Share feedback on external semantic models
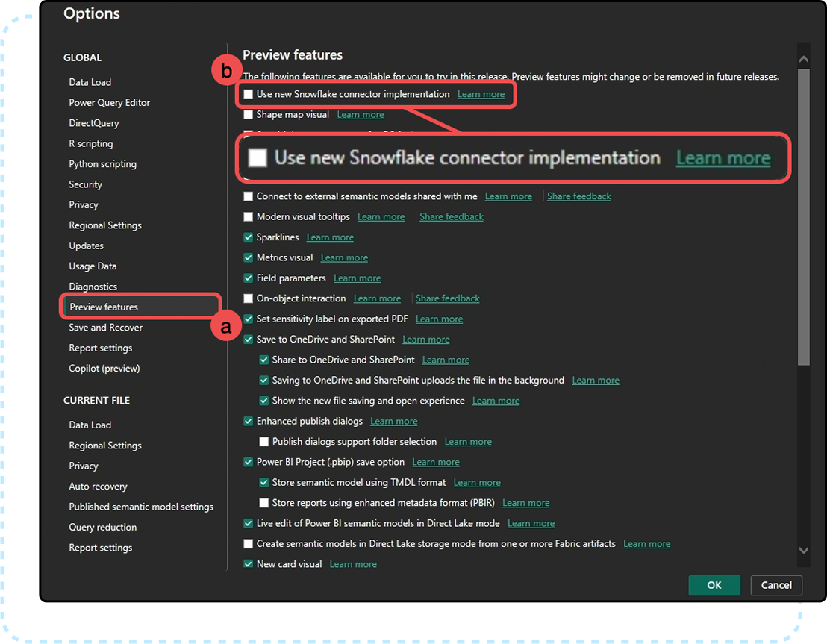 578,197
